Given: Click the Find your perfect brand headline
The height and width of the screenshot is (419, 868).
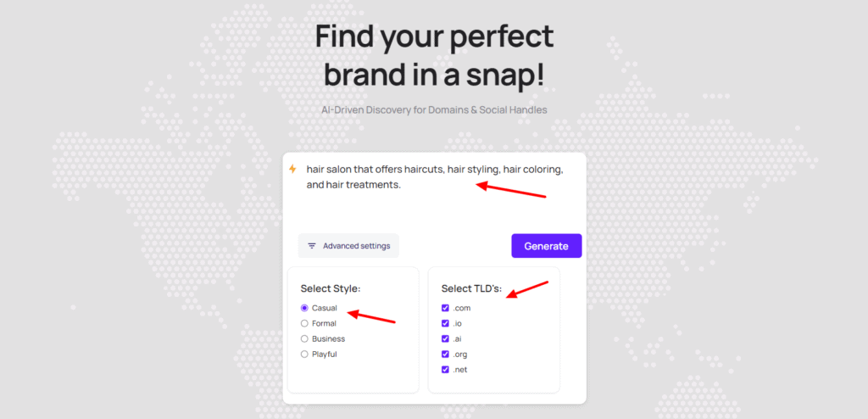Looking at the screenshot, I should [x=434, y=56].
